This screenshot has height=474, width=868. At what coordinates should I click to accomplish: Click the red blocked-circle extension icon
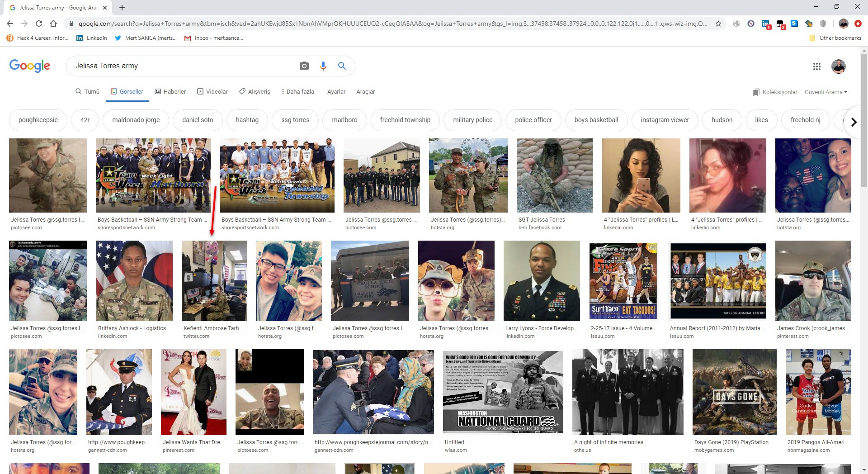[x=751, y=24]
